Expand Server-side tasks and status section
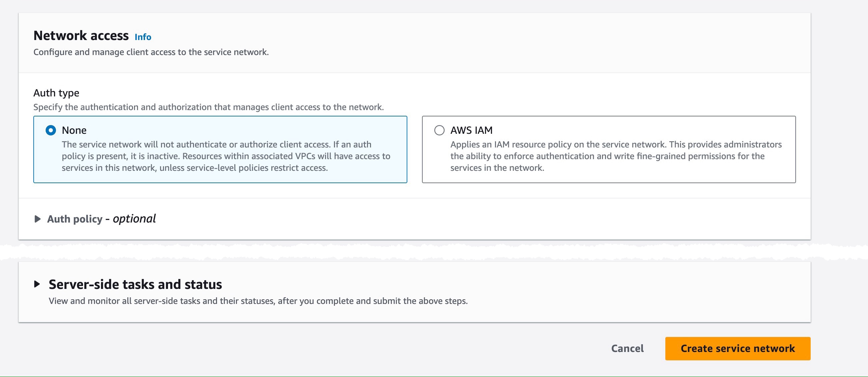 tap(37, 284)
